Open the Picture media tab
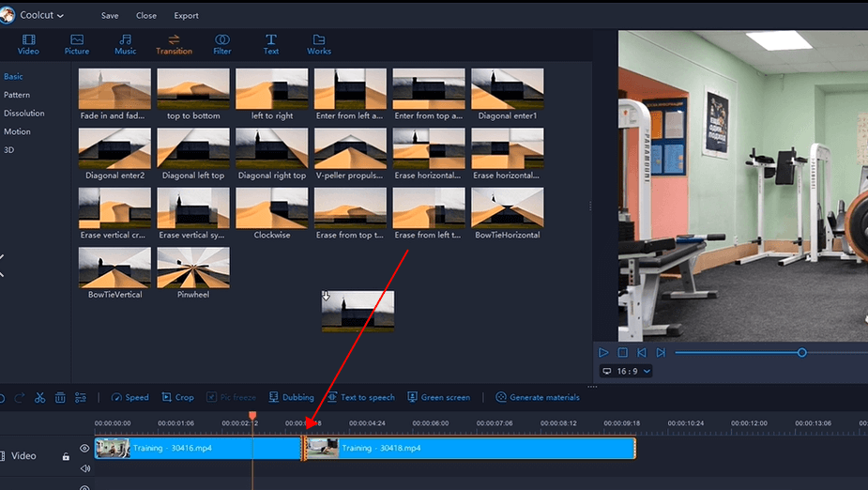This screenshot has width=868, height=490. [76, 44]
